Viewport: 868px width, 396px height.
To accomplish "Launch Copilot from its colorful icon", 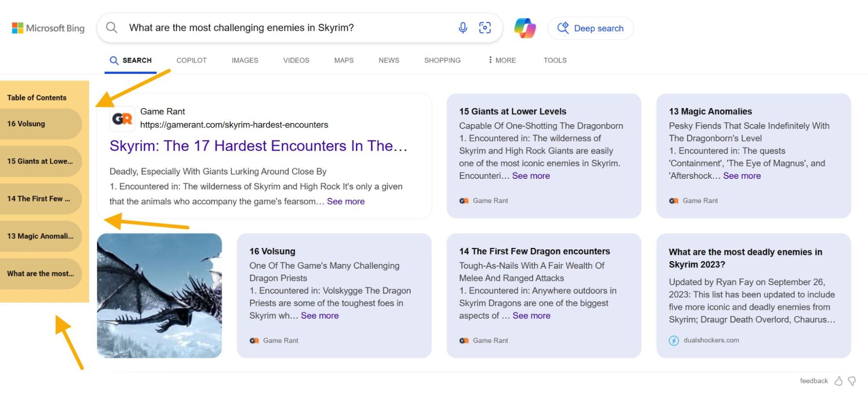I will [x=525, y=28].
